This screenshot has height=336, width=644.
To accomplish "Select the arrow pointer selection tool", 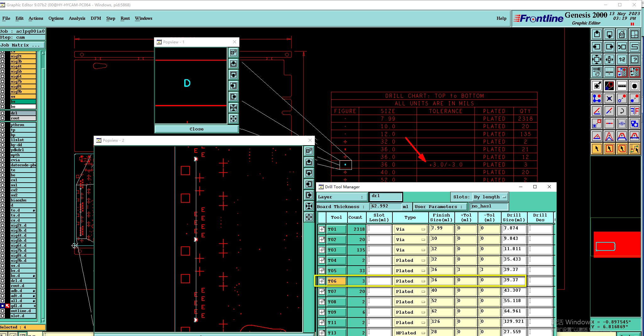I will click(x=597, y=149).
